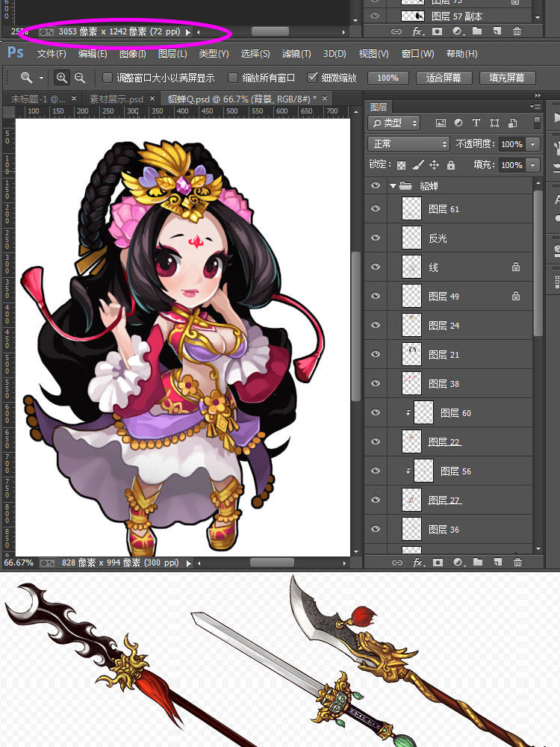Filter layers by pixel layer icon
This screenshot has width=560, height=747.
click(441, 123)
